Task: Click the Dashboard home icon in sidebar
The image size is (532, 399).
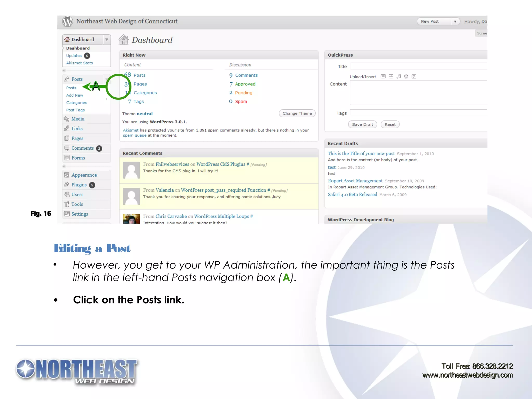Action: [x=67, y=39]
